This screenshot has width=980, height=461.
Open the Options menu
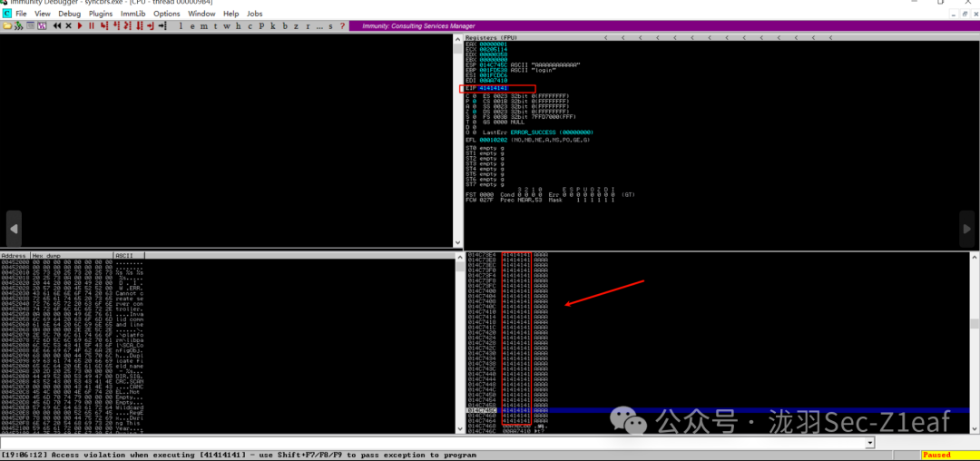(167, 14)
